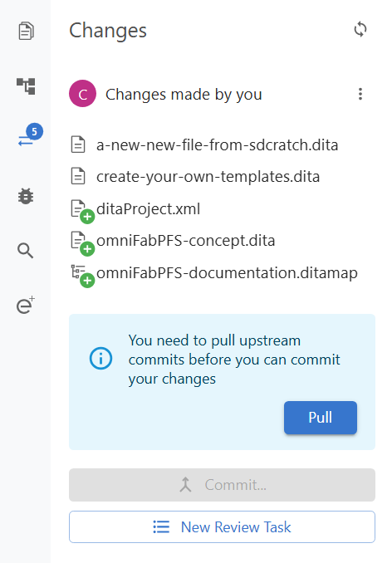Create a New Review Task

click(222, 526)
